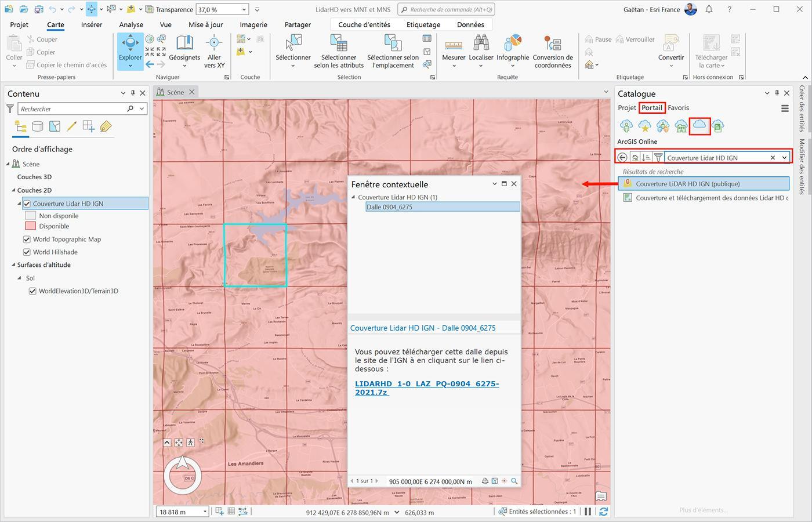Click the Coller paste icon

click(14, 48)
